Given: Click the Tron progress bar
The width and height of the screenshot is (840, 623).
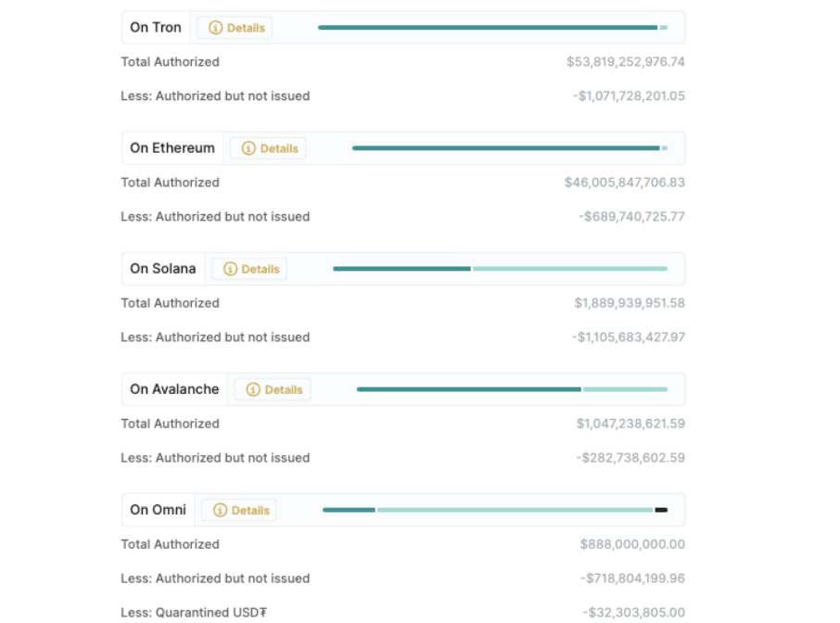Looking at the screenshot, I should tap(488, 28).
